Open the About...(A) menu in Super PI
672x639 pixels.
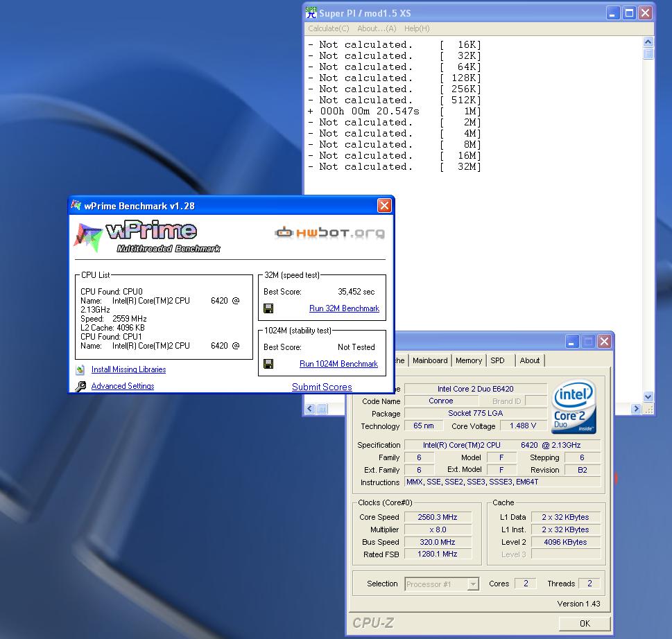(377, 28)
